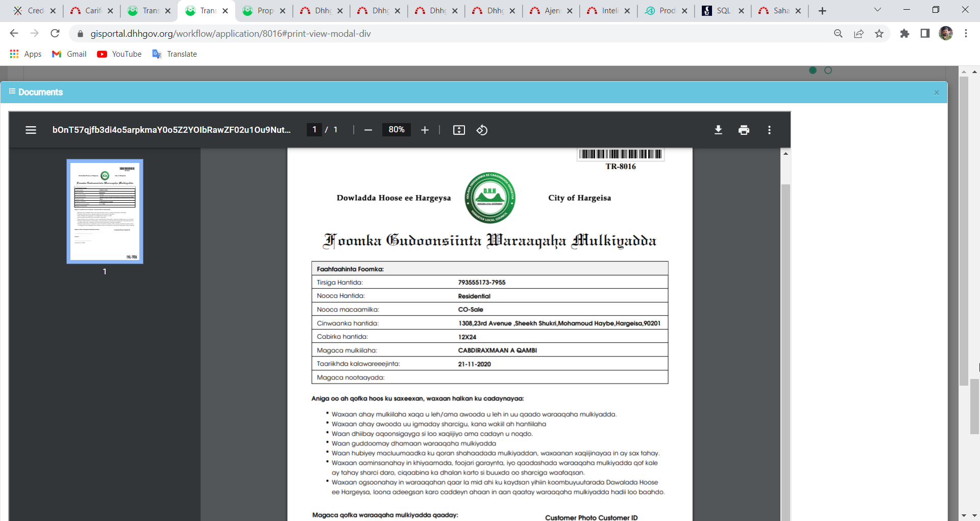This screenshot has height=521, width=980.
Task: Download the PDF document
Action: 718,130
